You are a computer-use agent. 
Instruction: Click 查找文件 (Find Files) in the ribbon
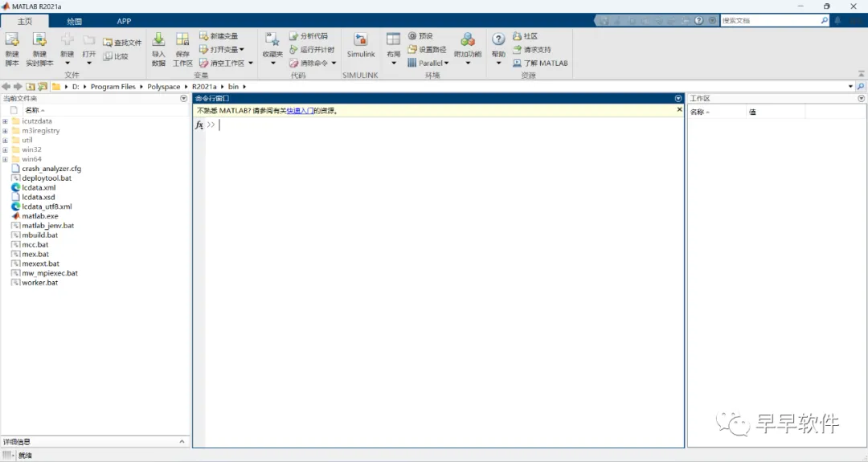coord(122,43)
